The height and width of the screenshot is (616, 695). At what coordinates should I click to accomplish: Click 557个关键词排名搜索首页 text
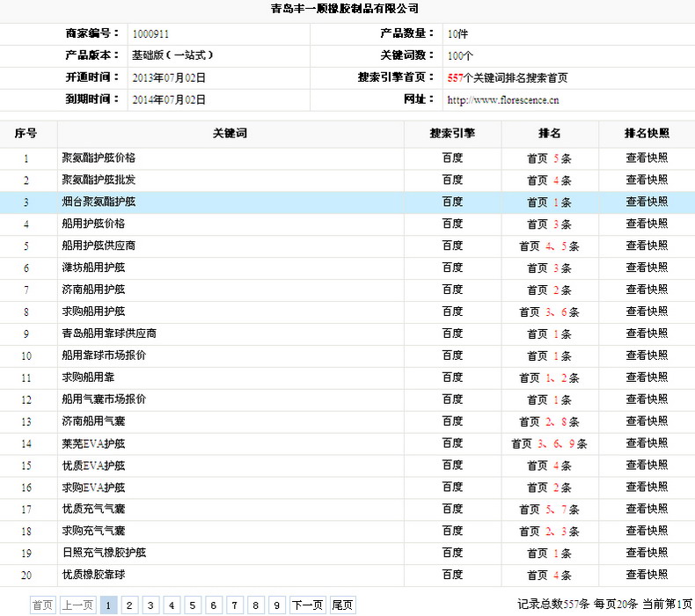507,78
